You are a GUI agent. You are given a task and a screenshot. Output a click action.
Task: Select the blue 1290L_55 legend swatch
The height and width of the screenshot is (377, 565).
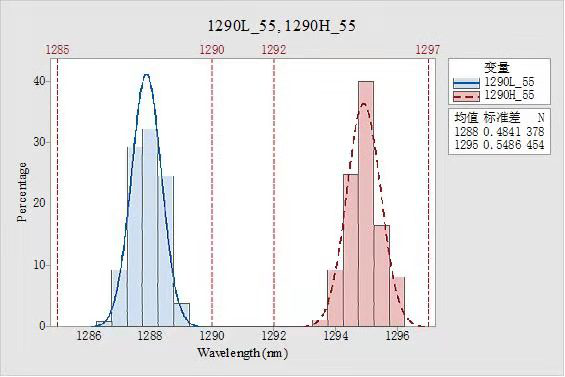pos(466,83)
